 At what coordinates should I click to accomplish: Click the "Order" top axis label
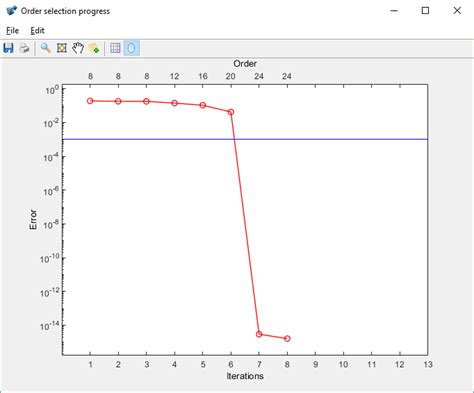pos(245,64)
